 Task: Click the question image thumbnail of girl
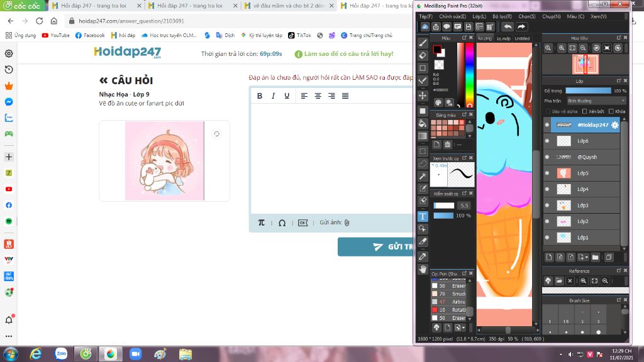click(164, 161)
